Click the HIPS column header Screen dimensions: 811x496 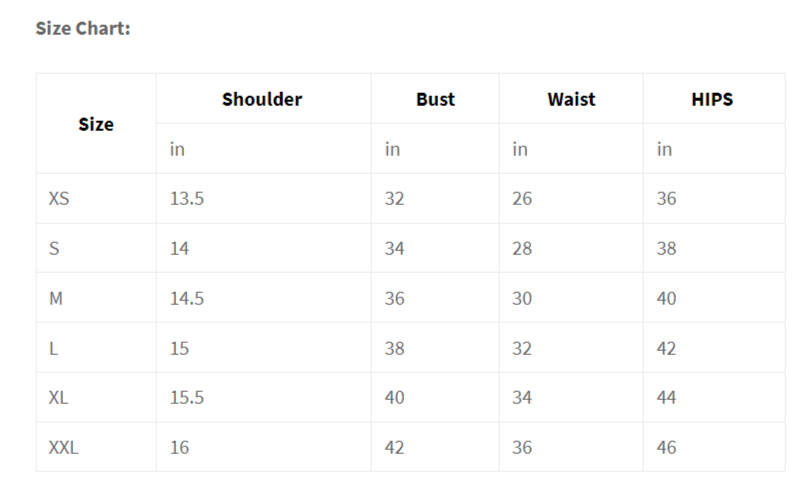coord(712,99)
